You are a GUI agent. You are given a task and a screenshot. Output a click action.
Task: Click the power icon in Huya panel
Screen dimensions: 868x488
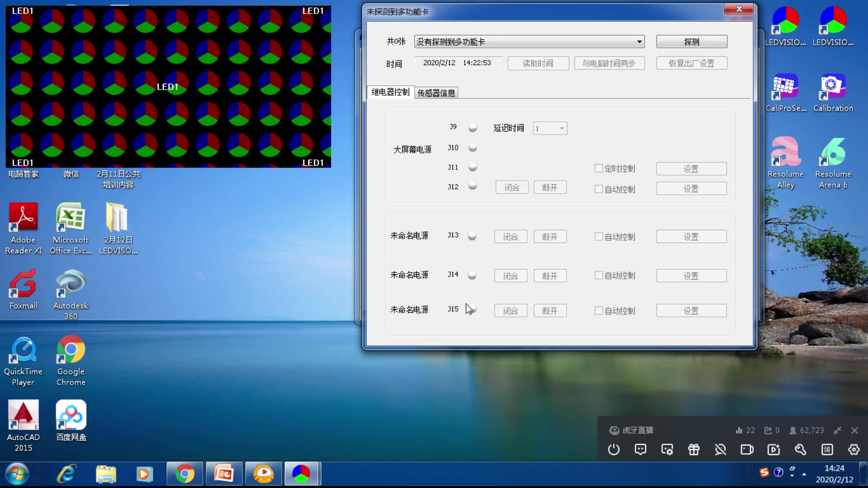613,450
